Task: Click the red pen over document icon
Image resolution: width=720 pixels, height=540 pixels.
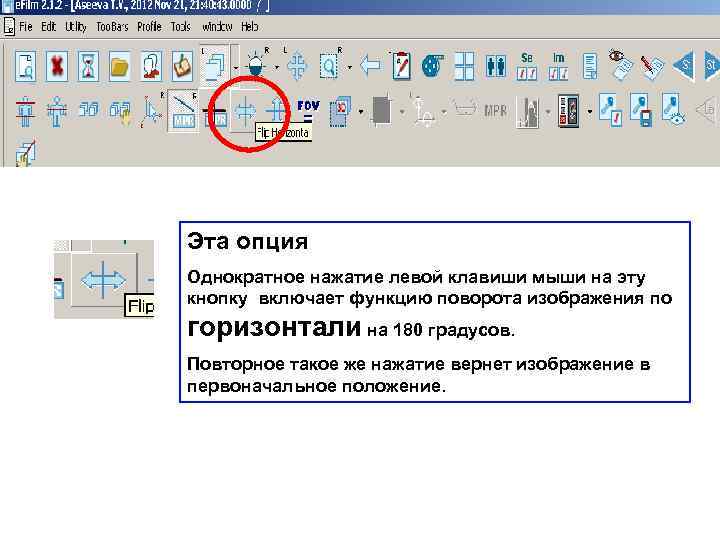Action: tap(652, 67)
